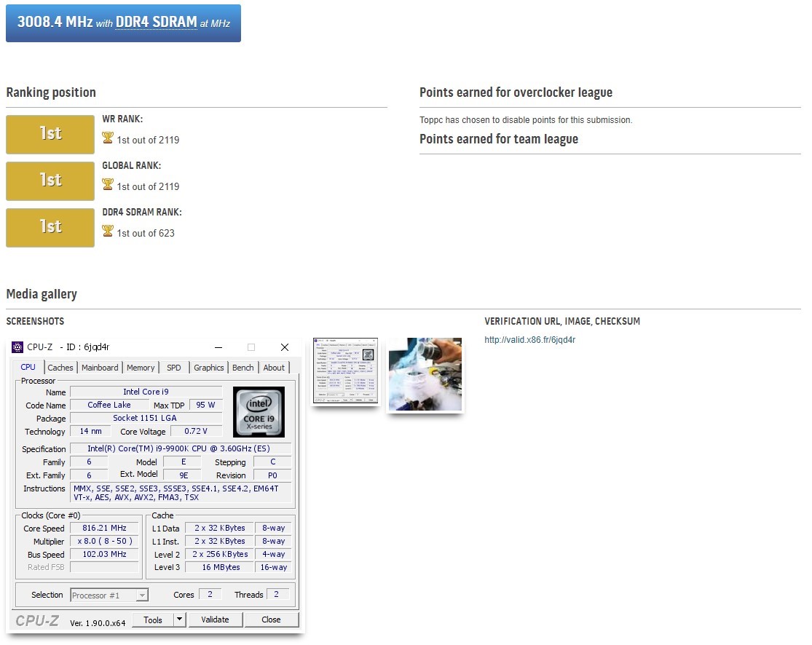This screenshot has width=812, height=645.
Task: Click the gold 1st badge for WR rank
Action: (x=50, y=134)
